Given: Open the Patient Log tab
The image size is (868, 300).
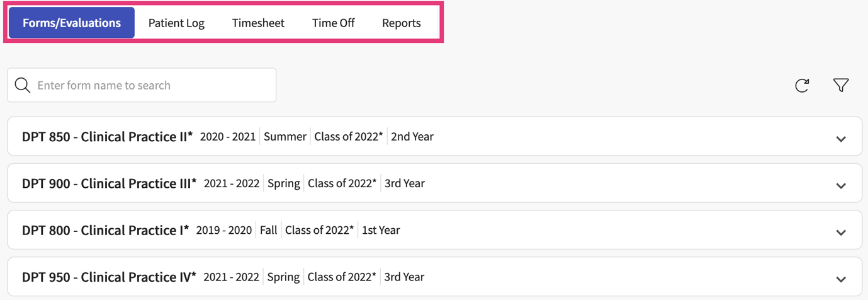Looking at the screenshot, I should pyautogui.click(x=176, y=23).
